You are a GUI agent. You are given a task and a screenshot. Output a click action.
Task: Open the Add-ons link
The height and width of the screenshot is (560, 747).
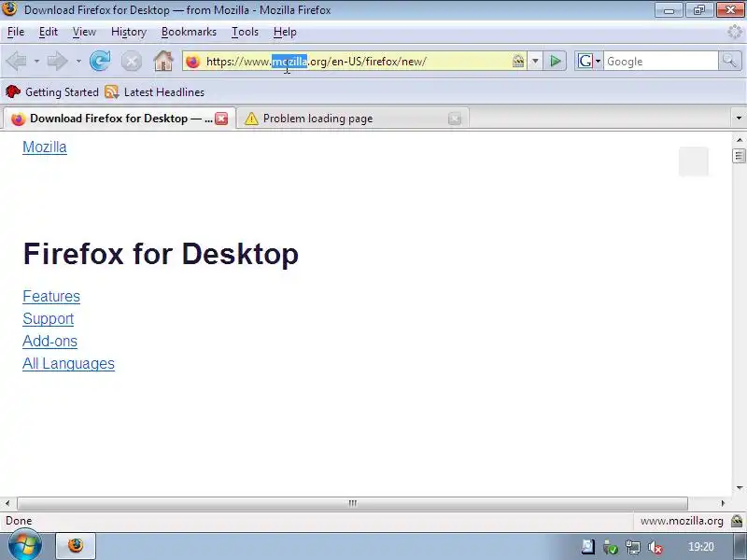[x=50, y=342]
